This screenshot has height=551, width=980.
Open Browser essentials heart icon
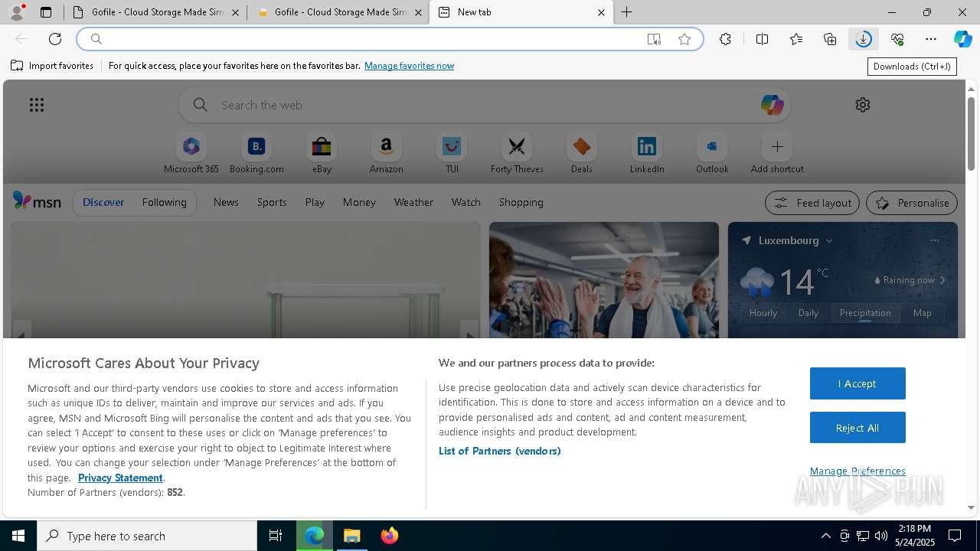point(897,39)
